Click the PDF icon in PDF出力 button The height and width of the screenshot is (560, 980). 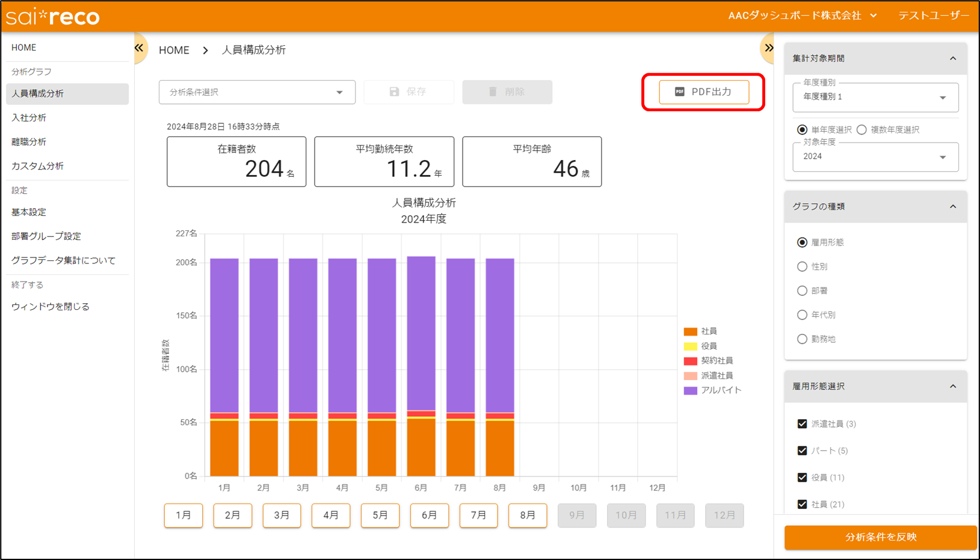click(x=679, y=92)
